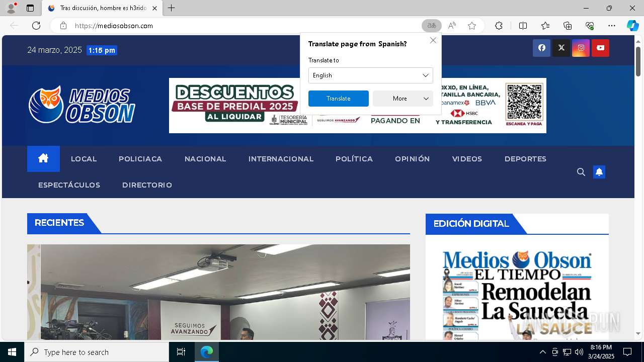Open the Edición Digital newspaper cover
The height and width of the screenshot is (362, 644).
[x=517, y=294]
